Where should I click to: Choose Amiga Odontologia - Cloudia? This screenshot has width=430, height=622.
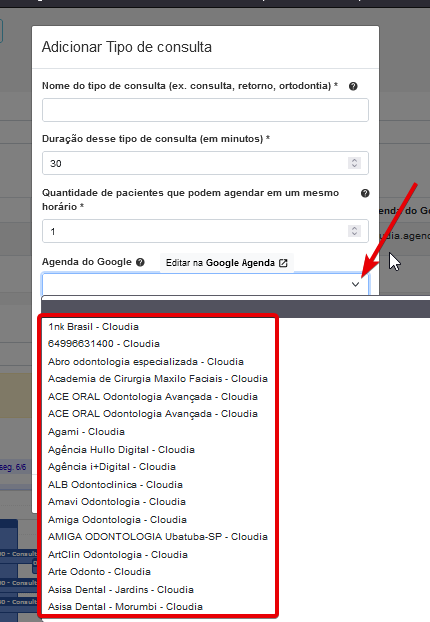tap(117, 520)
